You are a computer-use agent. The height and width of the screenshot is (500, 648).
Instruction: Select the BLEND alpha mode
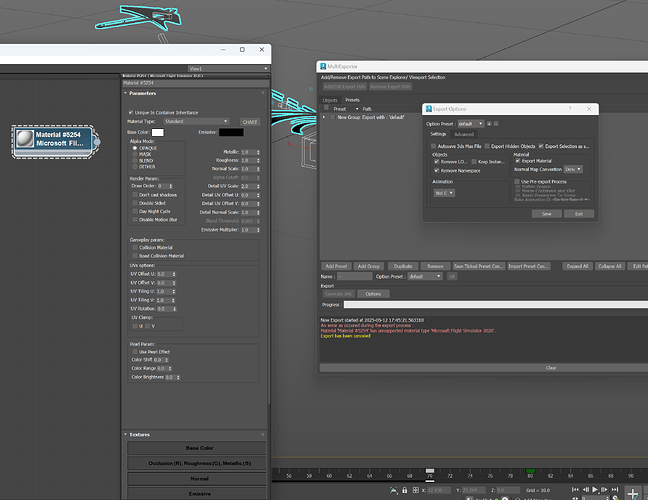click(135, 160)
